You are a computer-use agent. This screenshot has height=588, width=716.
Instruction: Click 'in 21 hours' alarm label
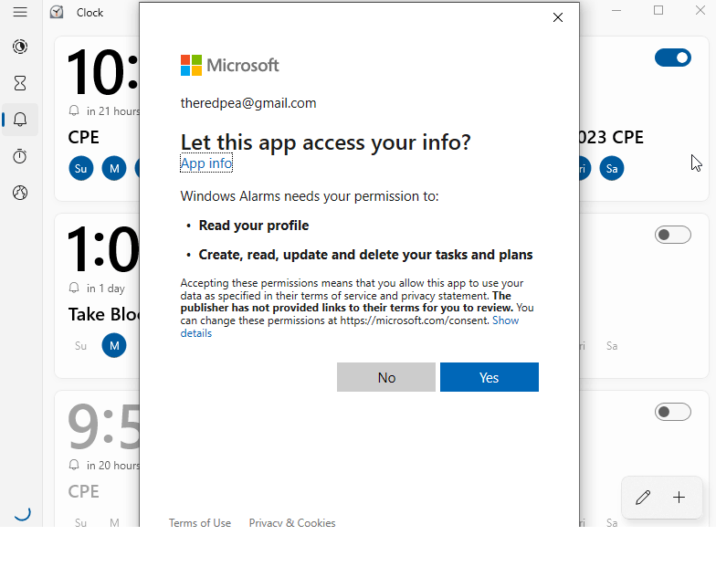click(113, 111)
